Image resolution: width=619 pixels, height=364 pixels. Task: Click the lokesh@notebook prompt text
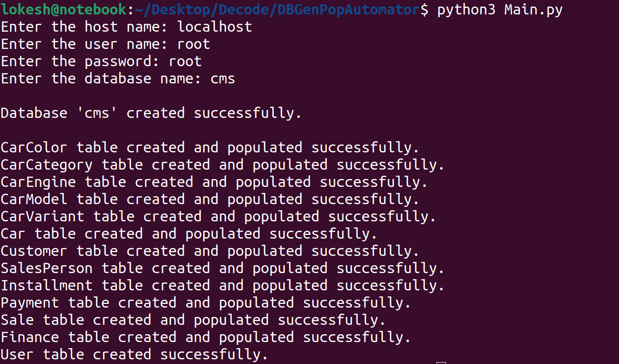click(63, 9)
